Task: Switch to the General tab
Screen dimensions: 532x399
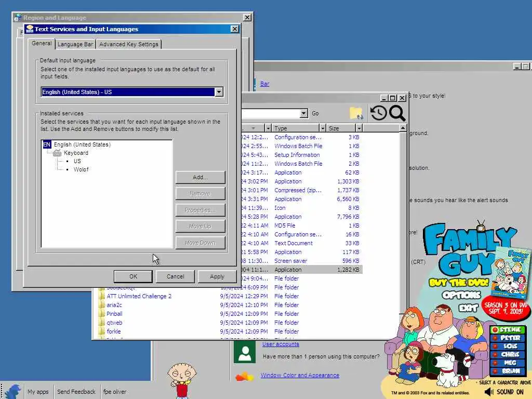Action: tap(42, 44)
